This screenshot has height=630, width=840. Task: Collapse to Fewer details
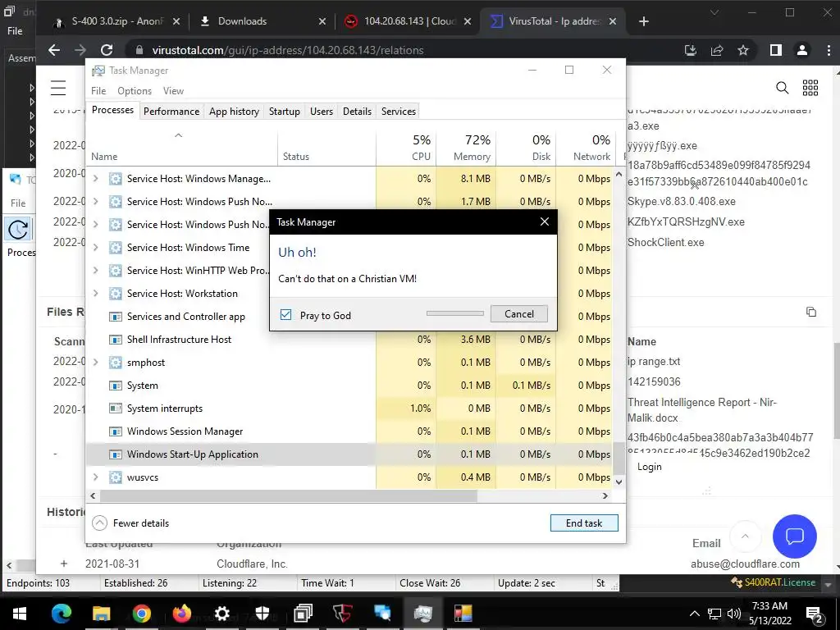130,523
